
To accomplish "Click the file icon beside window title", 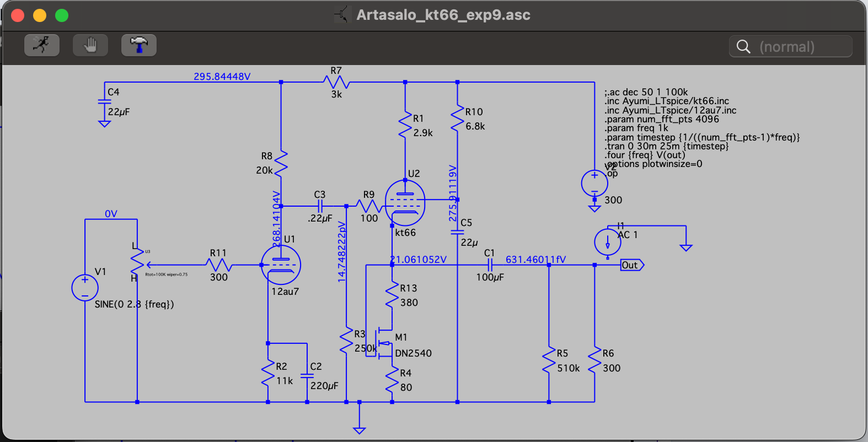I will point(342,15).
